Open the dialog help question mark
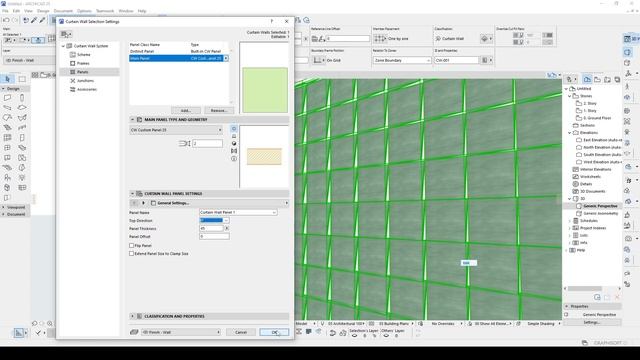 click(x=272, y=21)
